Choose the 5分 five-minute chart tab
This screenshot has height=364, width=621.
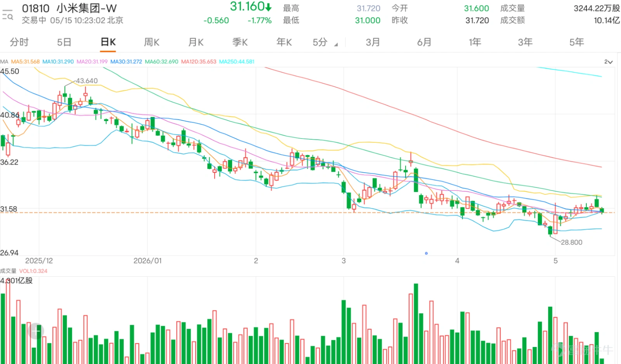click(x=320, y=42)
